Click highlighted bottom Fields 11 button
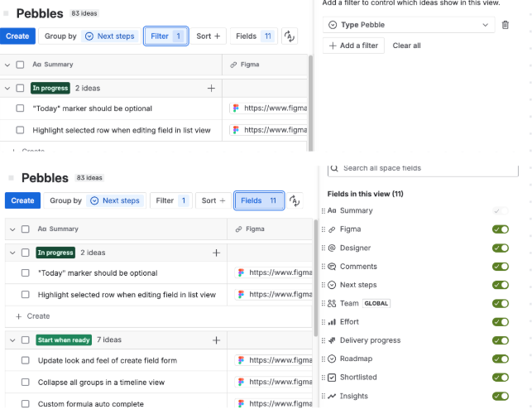 pos(259,200)
